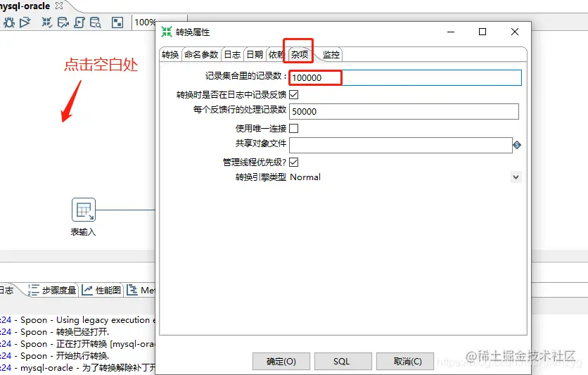The height and width of the screenshot is (375, 588).
Task: Open the 日期 tab
Action: click(x=255, y=55)
